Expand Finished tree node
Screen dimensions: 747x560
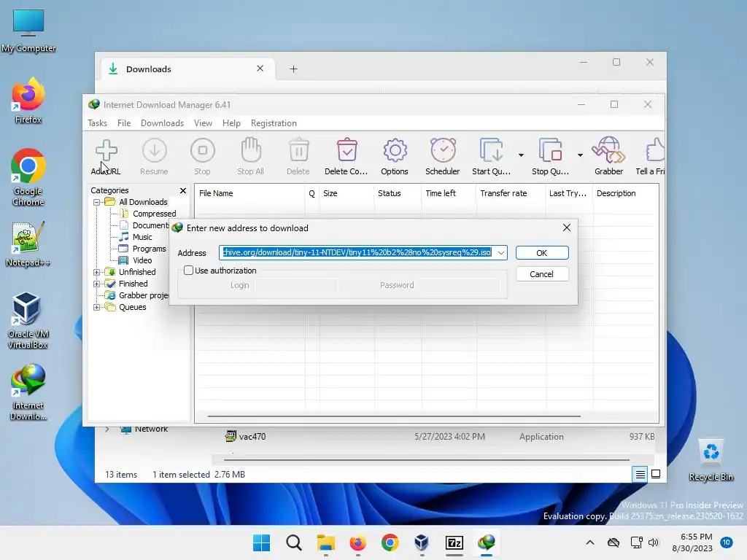coord(97,284)
